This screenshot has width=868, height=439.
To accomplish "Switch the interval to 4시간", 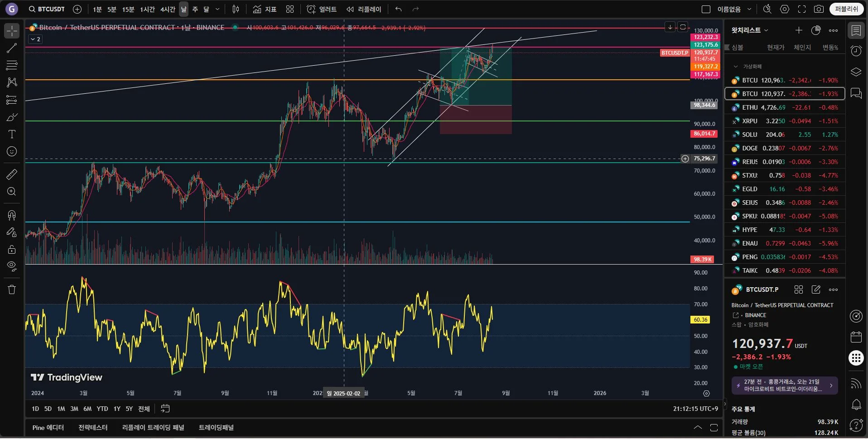I will (168, 9).
